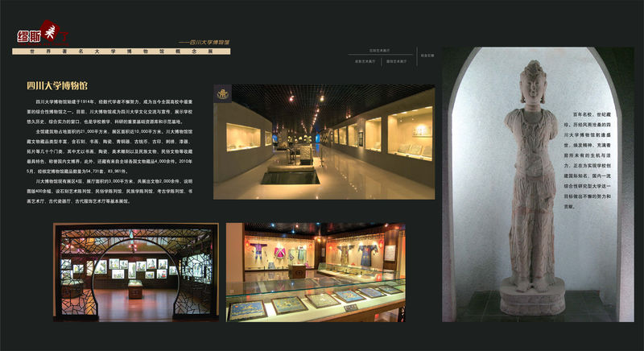Screen dimensions: 644x351
Task: Click the red 缪斯来了 logo
Action: point(43,33)
